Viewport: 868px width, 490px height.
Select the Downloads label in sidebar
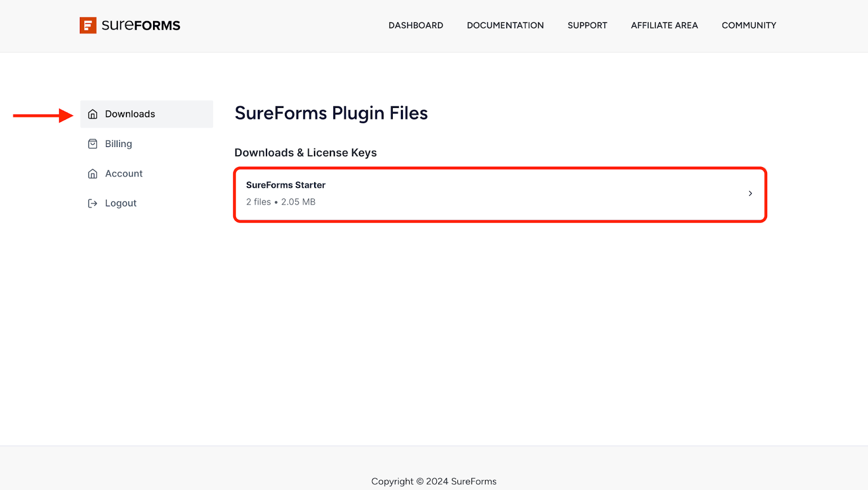point(130,114)
